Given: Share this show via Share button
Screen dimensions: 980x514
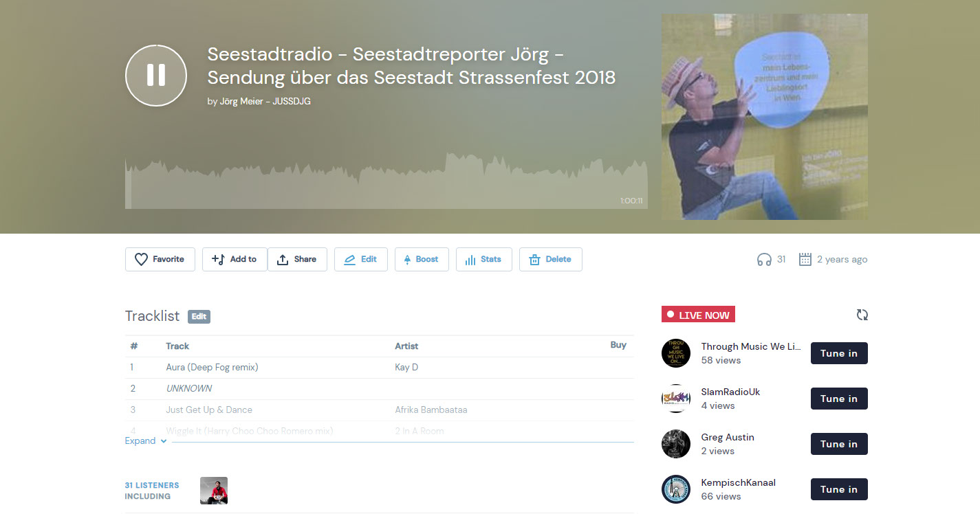Looking at the screenshot, I should point(297,259).
